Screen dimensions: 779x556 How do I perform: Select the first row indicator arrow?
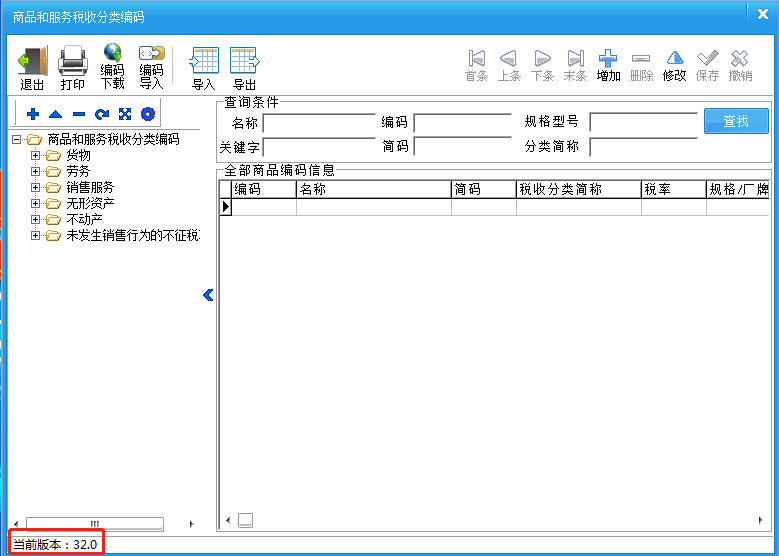pyautogui.click(x=226, y=207)
